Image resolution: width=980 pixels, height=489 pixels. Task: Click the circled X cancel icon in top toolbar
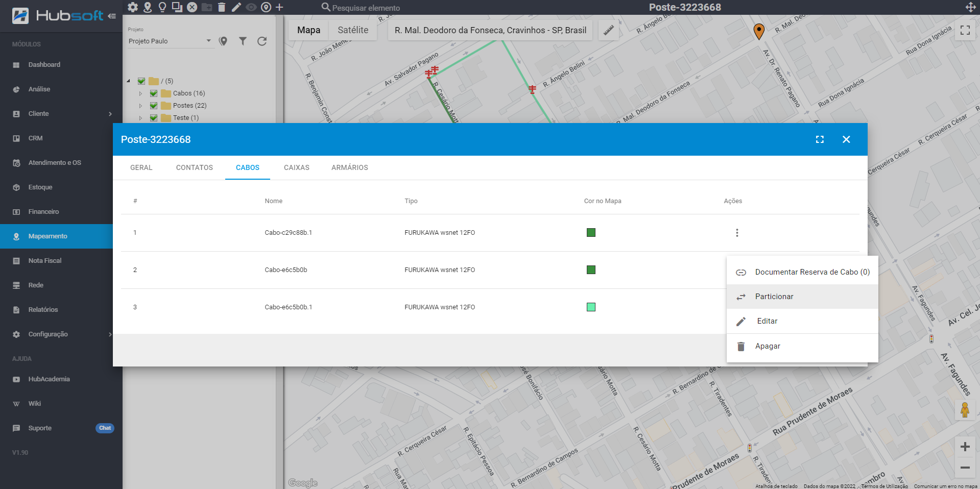192,7
